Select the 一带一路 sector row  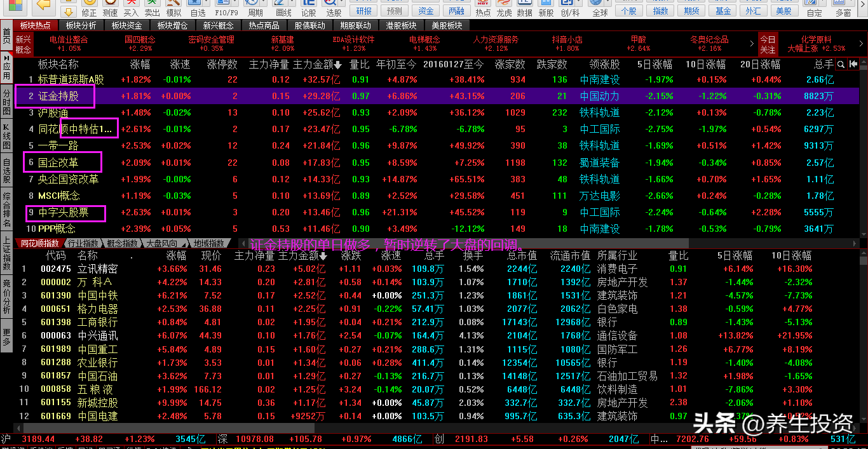click(436, 145)
